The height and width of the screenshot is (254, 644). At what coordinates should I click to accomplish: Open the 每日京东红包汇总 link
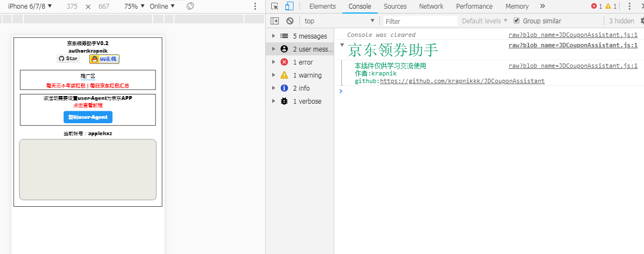(110, 86)
